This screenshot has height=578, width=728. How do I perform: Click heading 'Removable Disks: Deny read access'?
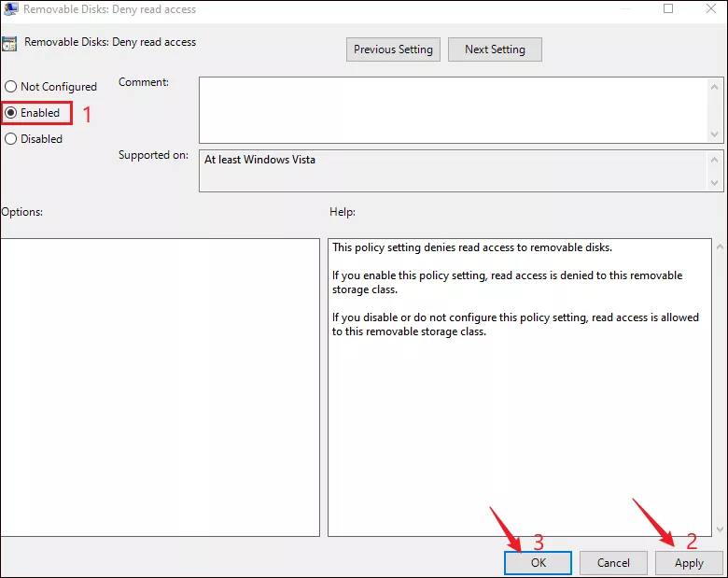click(x=110, y=42)
